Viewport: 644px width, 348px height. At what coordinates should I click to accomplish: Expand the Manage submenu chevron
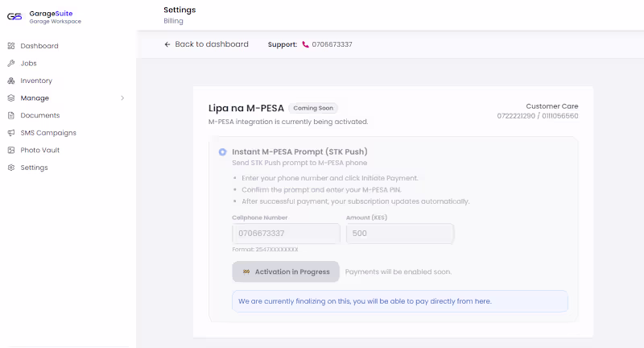click(x=122, y=97)
